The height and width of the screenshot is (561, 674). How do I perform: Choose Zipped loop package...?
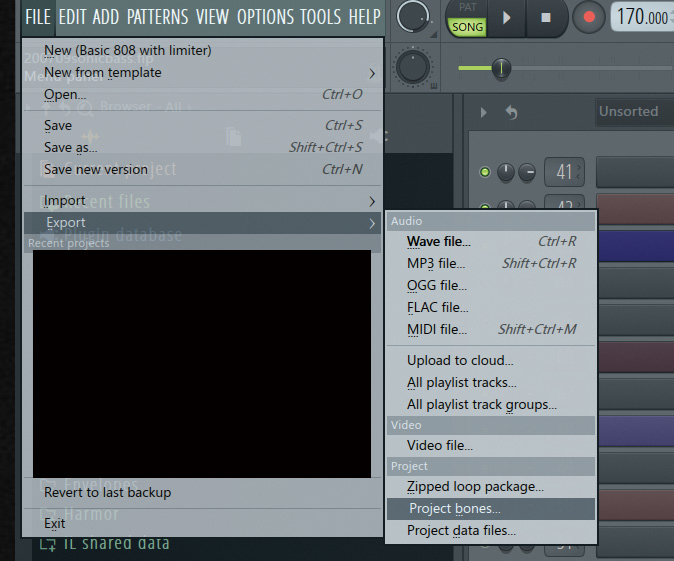491,487
